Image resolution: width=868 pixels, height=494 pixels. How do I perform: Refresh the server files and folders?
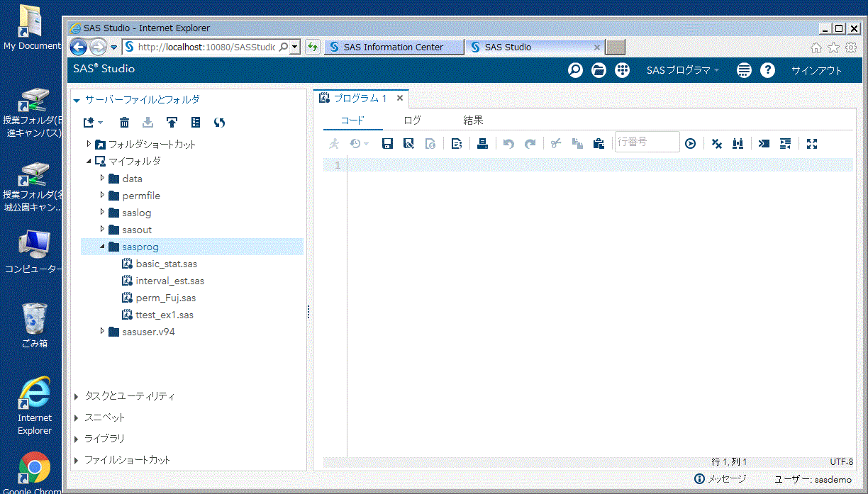click(x=219, y=122)
